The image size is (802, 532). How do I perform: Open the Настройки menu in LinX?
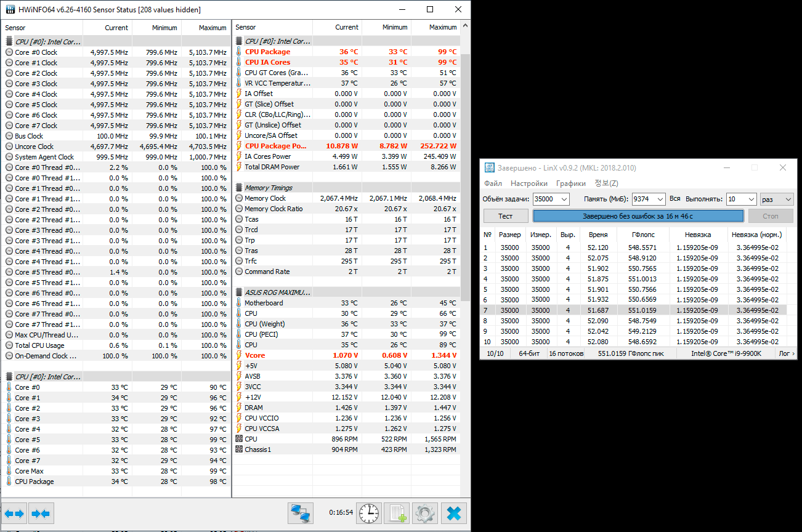[529, 183]
